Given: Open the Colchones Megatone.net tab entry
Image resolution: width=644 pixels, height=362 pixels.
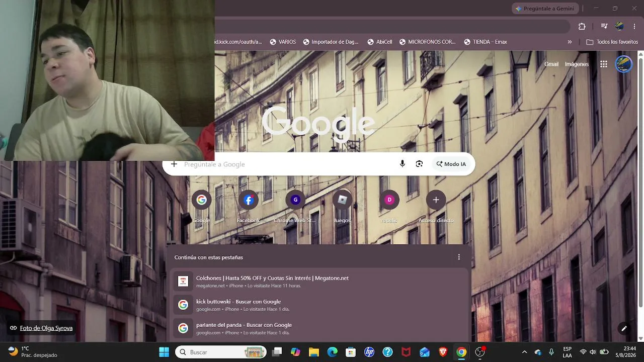Looking at the screenshot, I should [319, 282].
